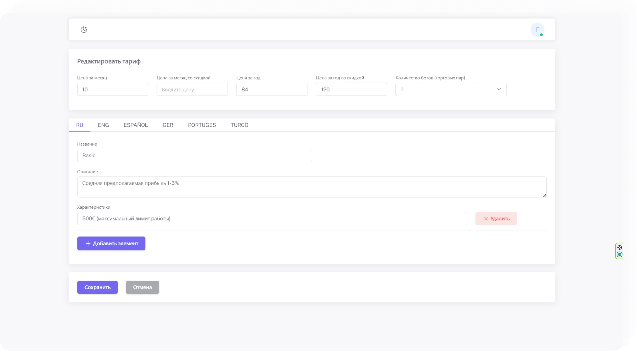Viewport: 637px width, 364px height.
Task: Toggle dark mode moon icon
Action: 84,29
